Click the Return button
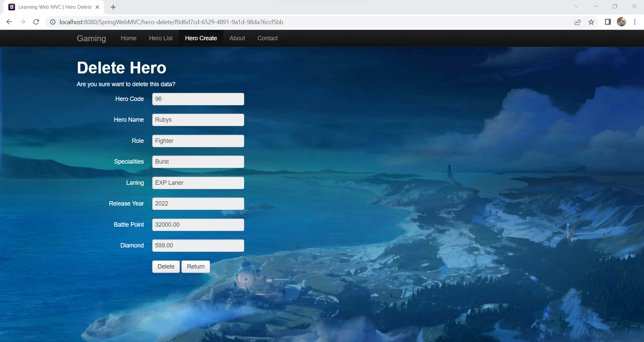The height and width of the screenshot is (342, 644). tap(196, 267)
